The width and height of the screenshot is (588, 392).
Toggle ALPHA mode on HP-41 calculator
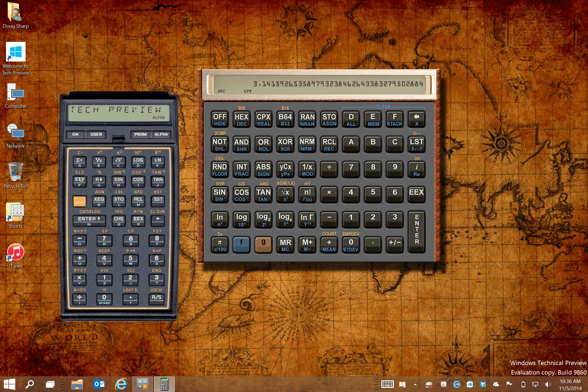(161, 134)
